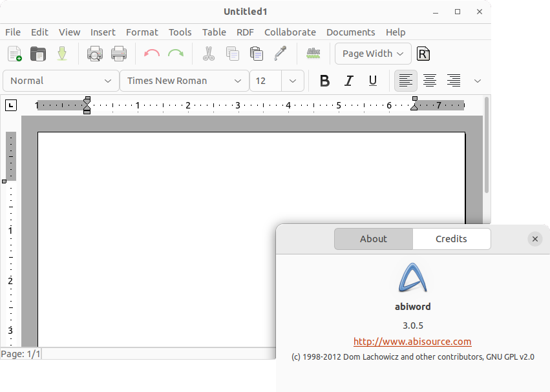The height and width of the screenshot is (392, 550).
Task: Cut selection with scissors icon
Action: point(209,54)
